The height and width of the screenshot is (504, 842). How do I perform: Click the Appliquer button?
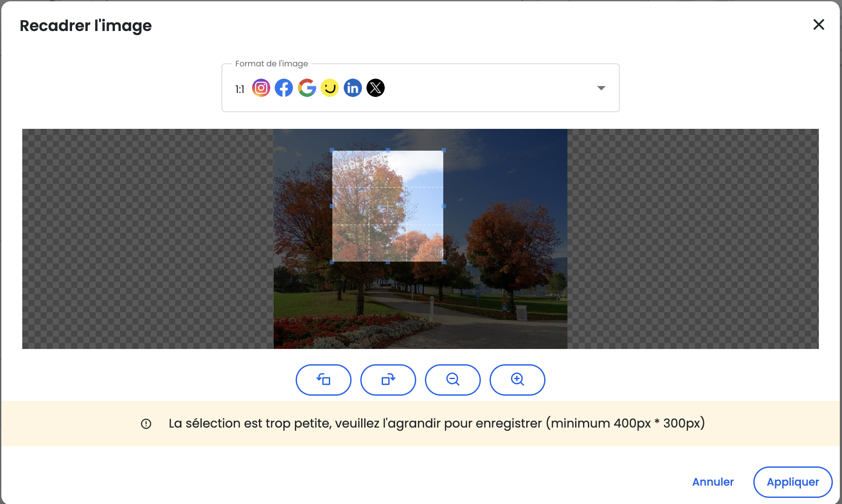click(x=792, y=482)
